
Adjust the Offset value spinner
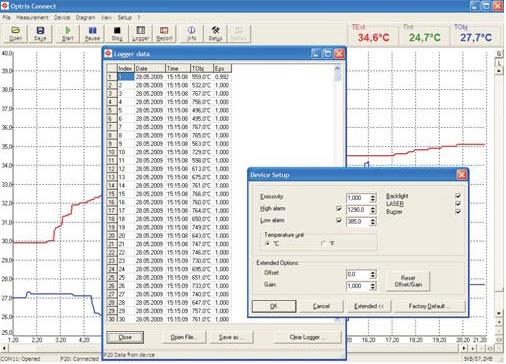(x=373, y=275)
